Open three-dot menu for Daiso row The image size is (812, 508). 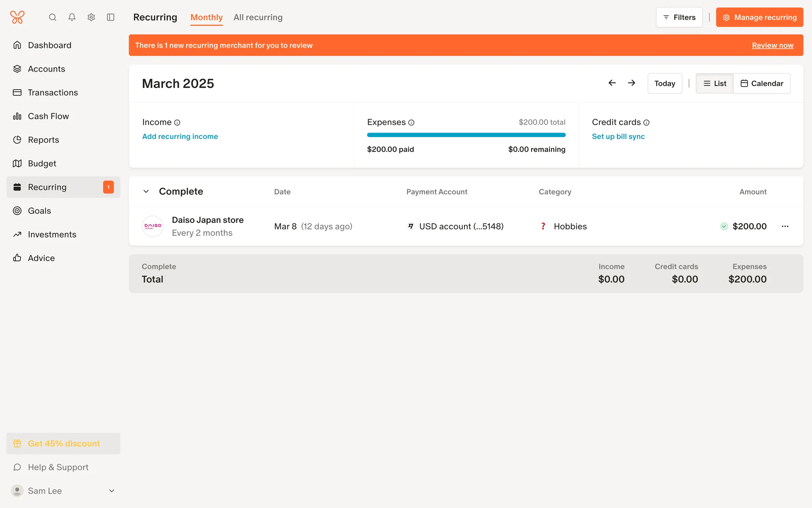785,226
